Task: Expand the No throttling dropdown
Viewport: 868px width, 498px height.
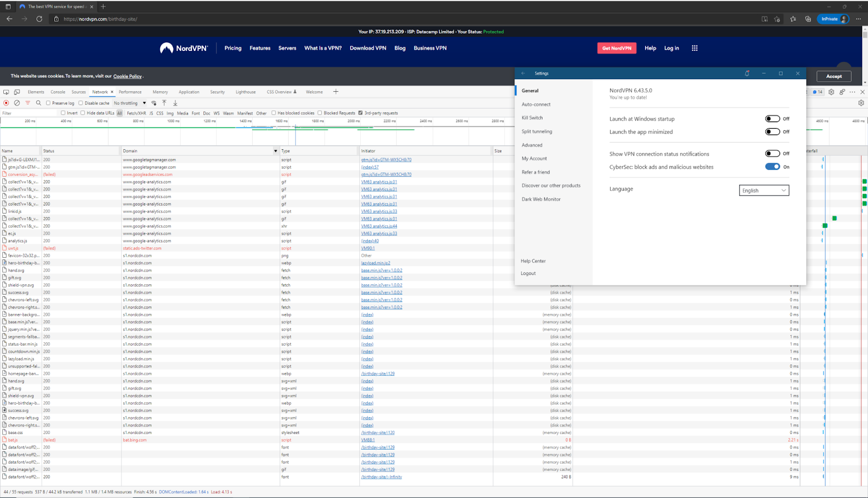Action: tap(130, 103)
